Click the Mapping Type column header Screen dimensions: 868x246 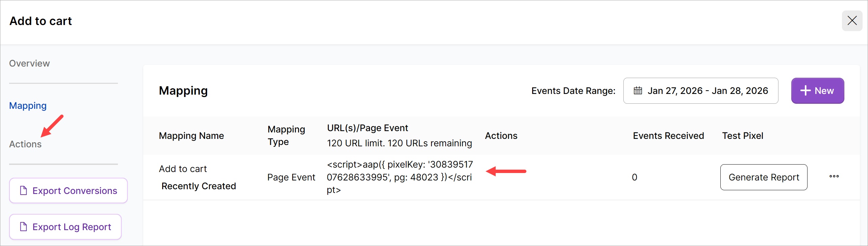point(286,136)
